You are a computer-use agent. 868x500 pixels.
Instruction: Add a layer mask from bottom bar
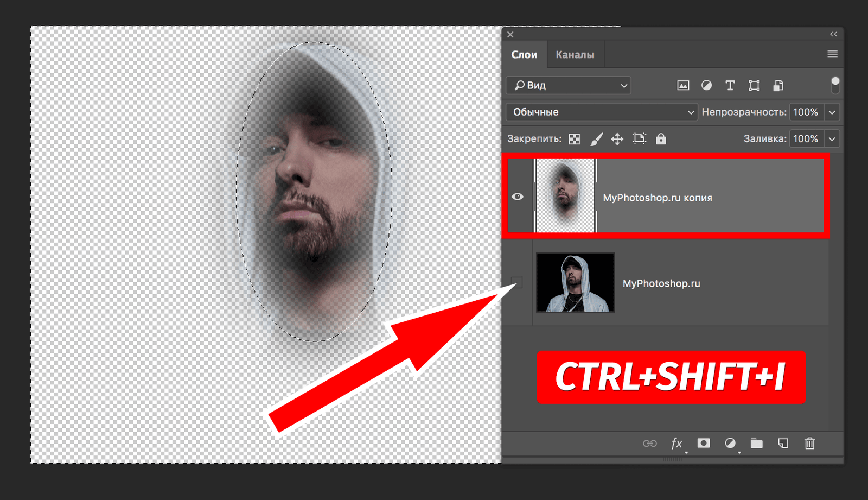pos(704,444)
